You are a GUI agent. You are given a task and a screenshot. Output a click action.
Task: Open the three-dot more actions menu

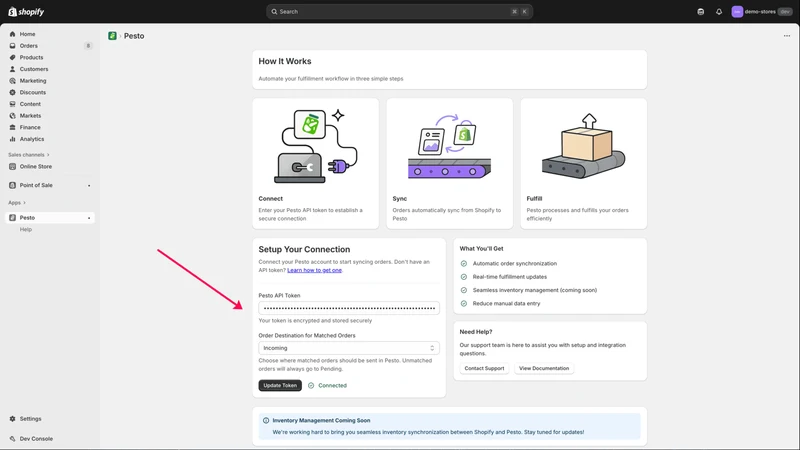point(787,36)
